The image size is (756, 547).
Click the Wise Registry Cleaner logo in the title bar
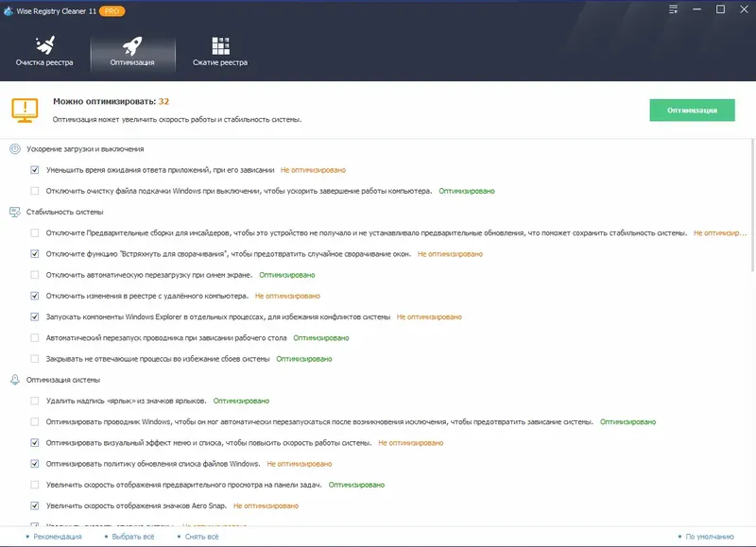point(9,10)
